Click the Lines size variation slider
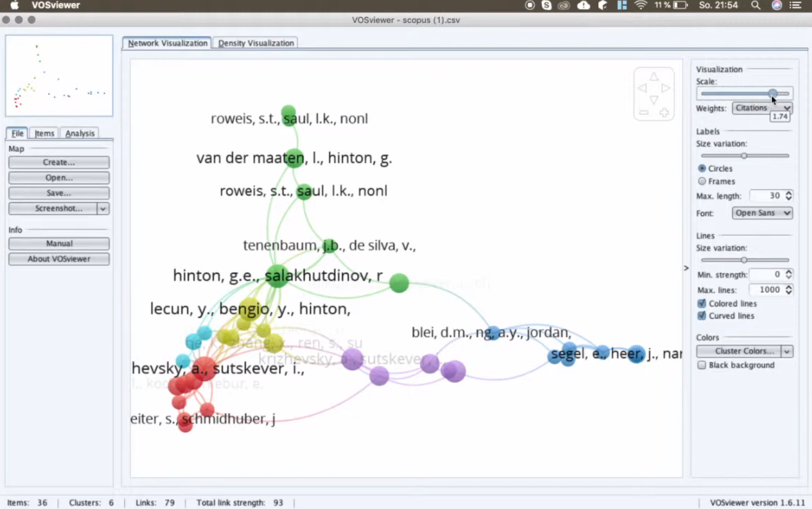Image resolution: width=812 pixels, height=509 pixels. tap(745, 260)
